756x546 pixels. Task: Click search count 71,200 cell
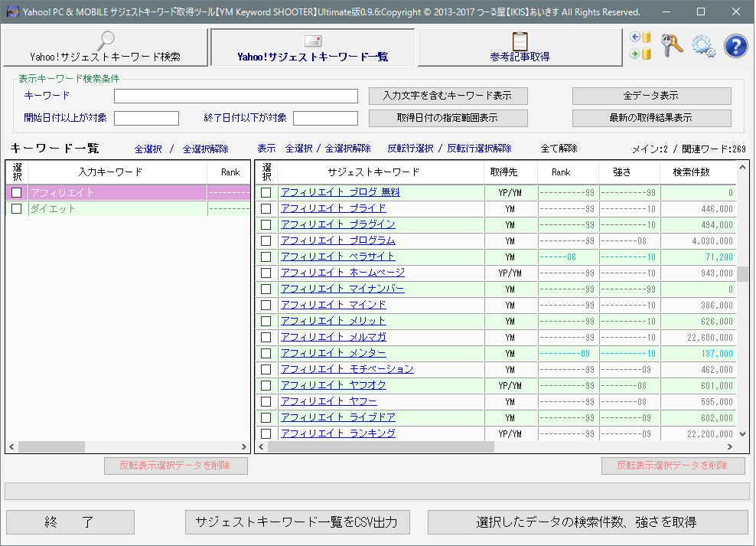pyautogui.click(x=698, y=257)
